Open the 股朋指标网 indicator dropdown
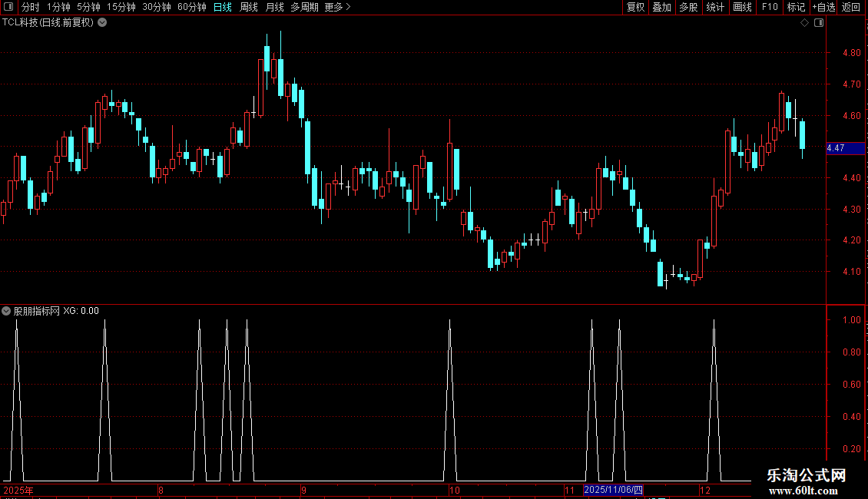 tap(6, 311)
